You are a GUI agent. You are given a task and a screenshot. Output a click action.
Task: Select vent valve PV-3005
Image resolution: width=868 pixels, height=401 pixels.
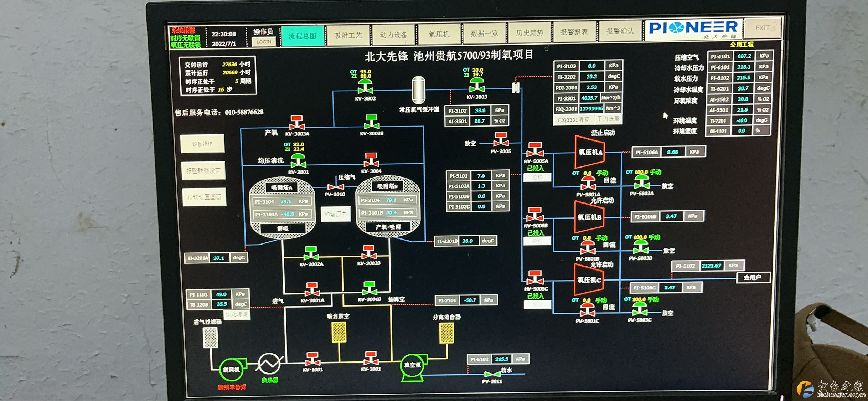point(501,140)
